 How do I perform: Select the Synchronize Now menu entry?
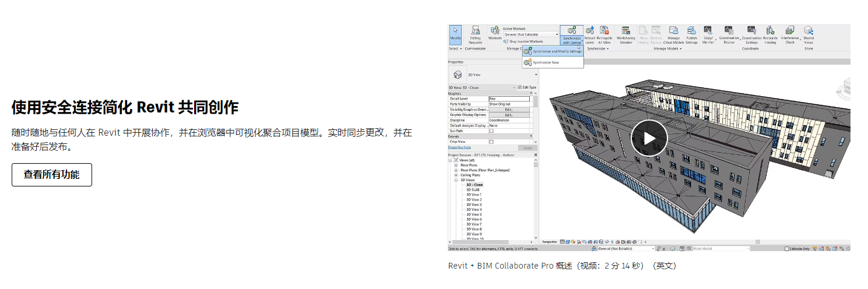click(x=546, y=62)
